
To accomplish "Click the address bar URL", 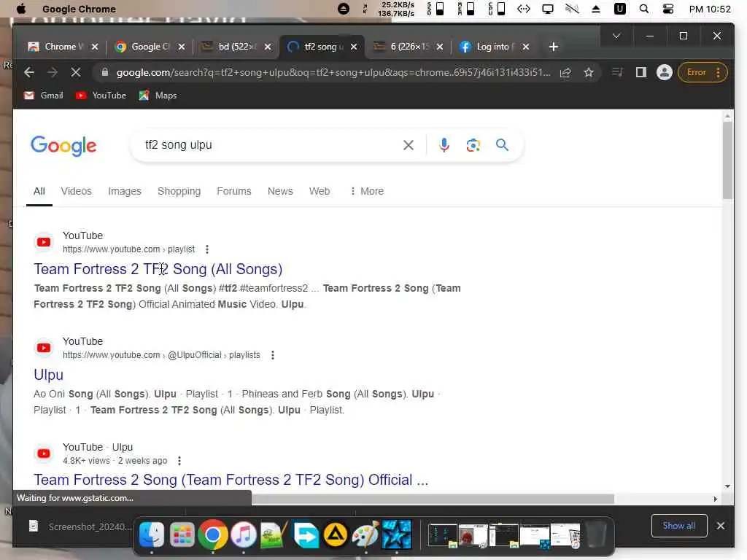I will [333, 72].
